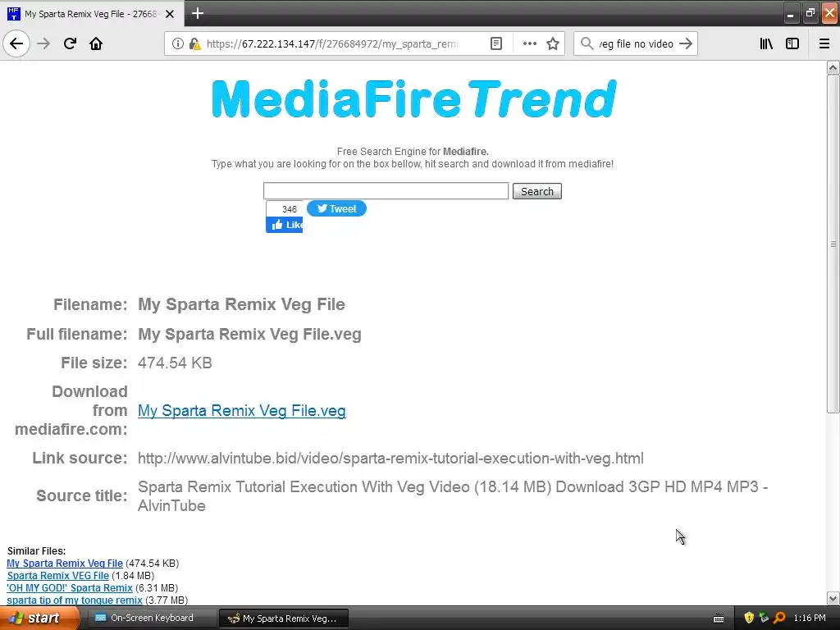The height and width of the screenshot is (630, 840).
Task: Click the 1:16 PM system clock
Action: 810,618
